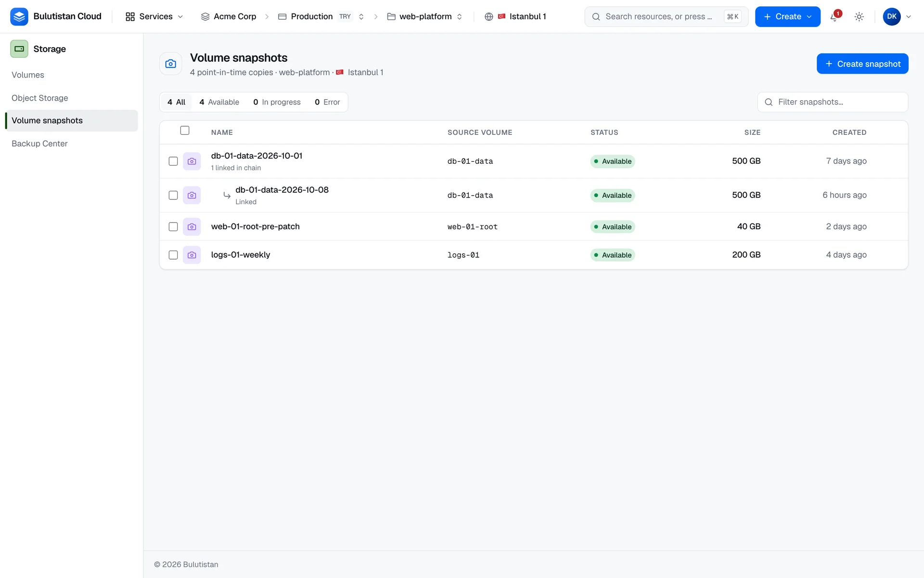Click the Acme Corp breadcrumb
This screenshot has height=578, width=924.
[x=229, y=17]
